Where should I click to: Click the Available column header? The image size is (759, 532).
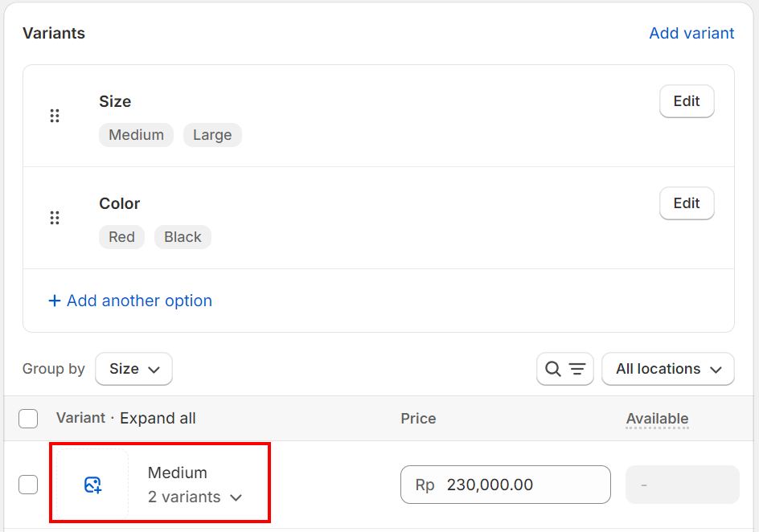pos(658,419)
